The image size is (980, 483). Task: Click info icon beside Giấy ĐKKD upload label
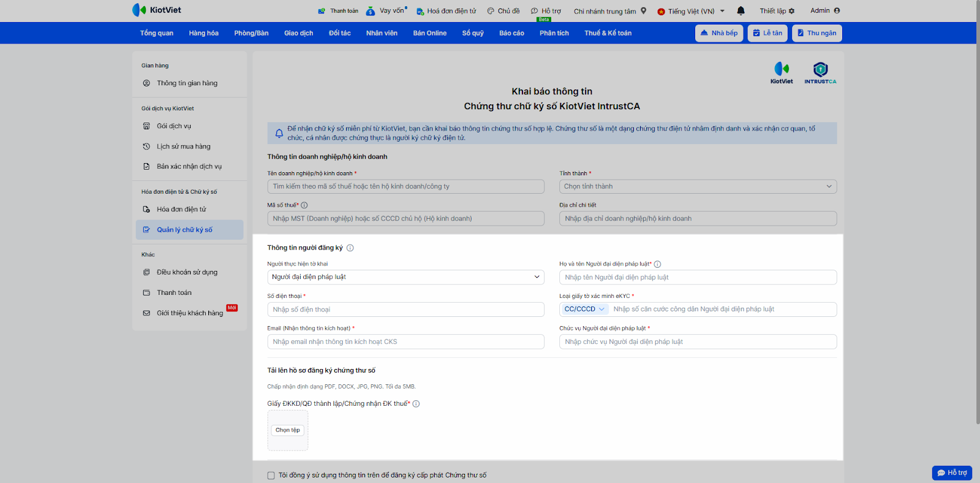(x=417, y=404)
